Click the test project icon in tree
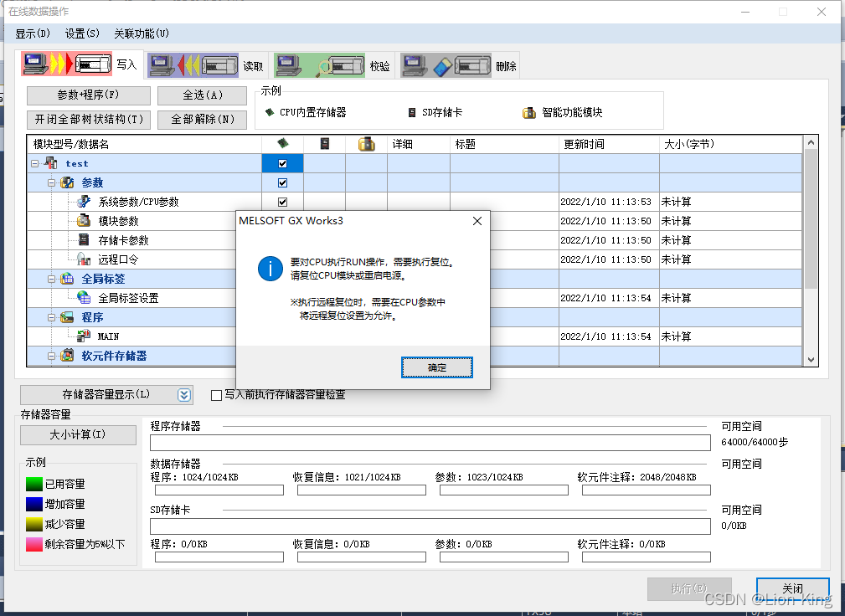This screenshot has height=616, width=845. 51,162
